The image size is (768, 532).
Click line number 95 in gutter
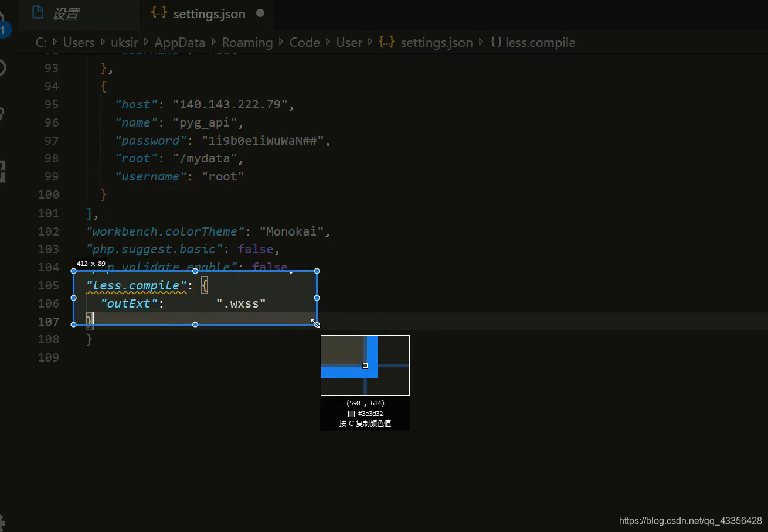[x=52, y=104]
